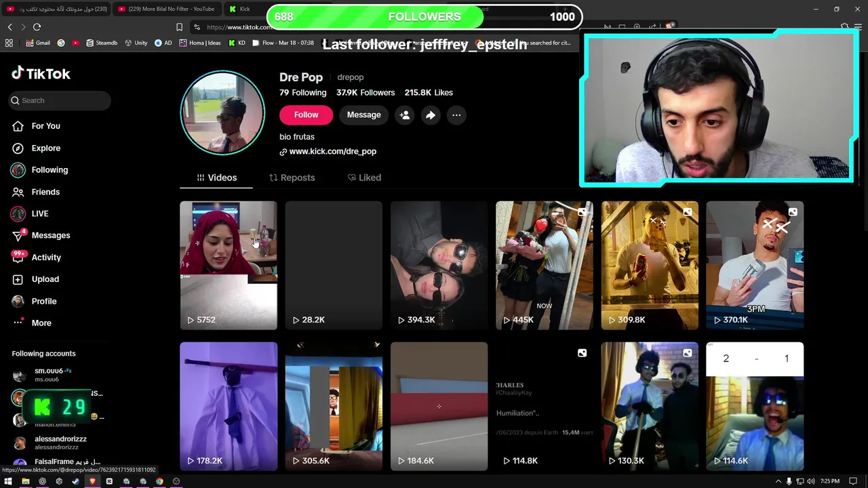Image resolution: width=868 pixels, height=488 pixels.
Task: Open the Unity bookmark
Action: click(x=136, y=43)
